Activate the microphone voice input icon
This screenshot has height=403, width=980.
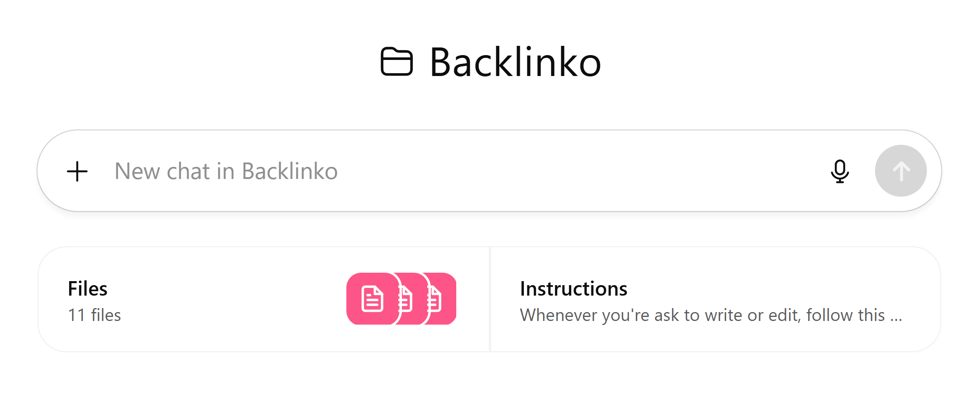coord(840,171)
